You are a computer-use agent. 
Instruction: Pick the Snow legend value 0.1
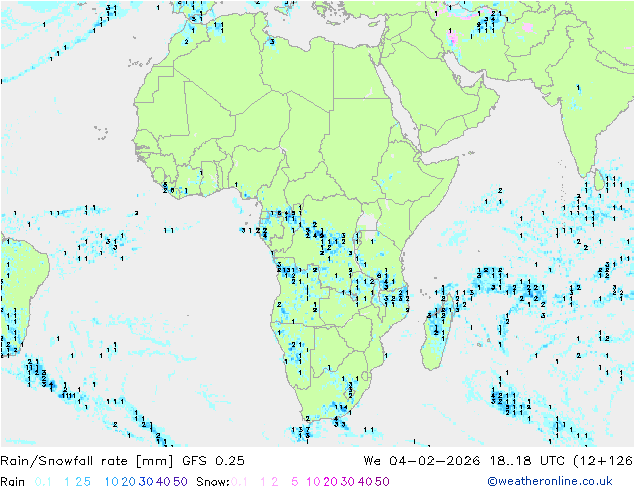(239, 482)
